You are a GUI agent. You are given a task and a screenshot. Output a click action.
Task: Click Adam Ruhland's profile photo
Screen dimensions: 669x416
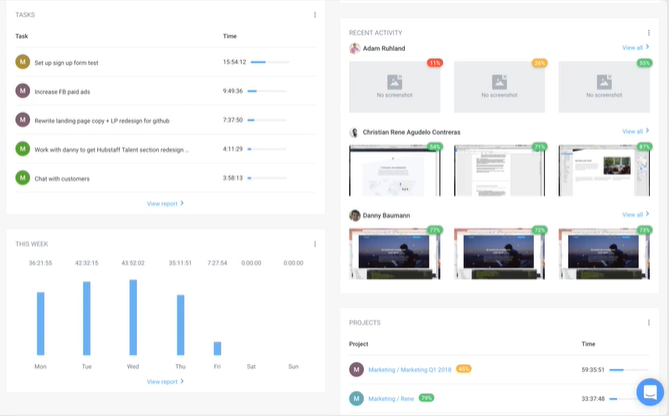(x=355, y=48)
